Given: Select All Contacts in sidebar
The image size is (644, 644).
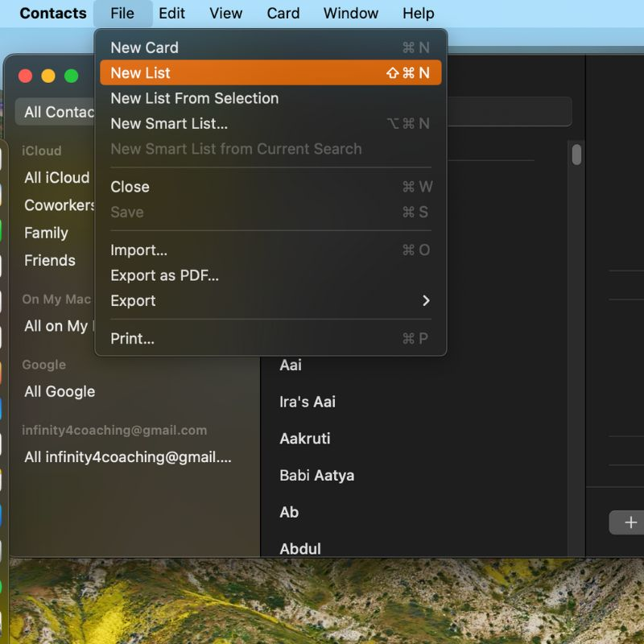Looking at the screenshot, I should [55, 112].
